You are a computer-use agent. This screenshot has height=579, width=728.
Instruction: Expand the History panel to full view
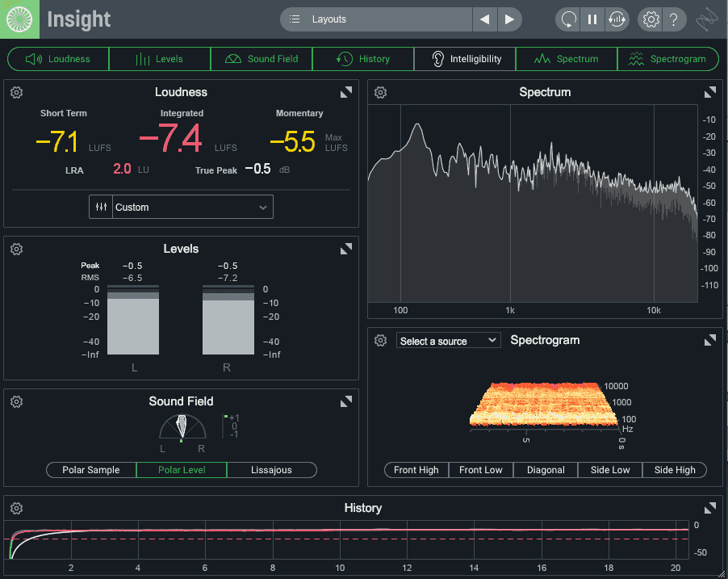pyautogui.click(x=710, y=509)
